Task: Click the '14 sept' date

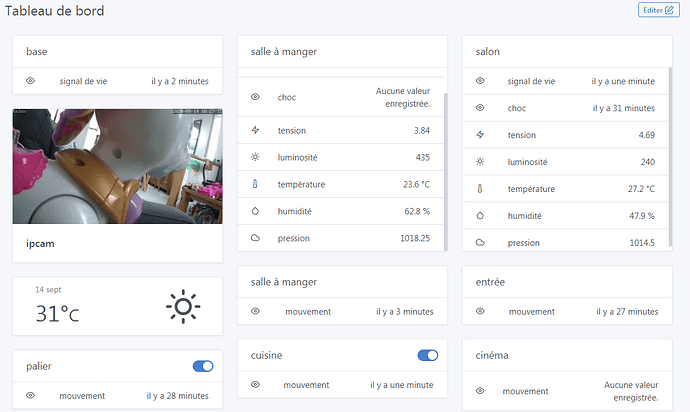Action: point(48,290)
